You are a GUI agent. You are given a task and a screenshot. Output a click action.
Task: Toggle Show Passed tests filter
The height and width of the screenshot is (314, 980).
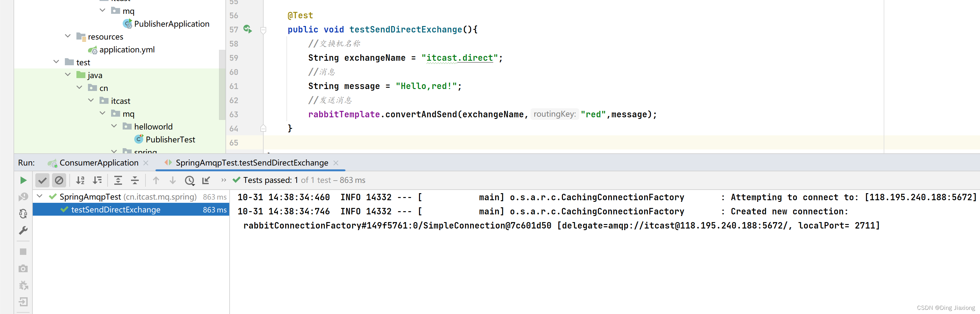point(42,180)
